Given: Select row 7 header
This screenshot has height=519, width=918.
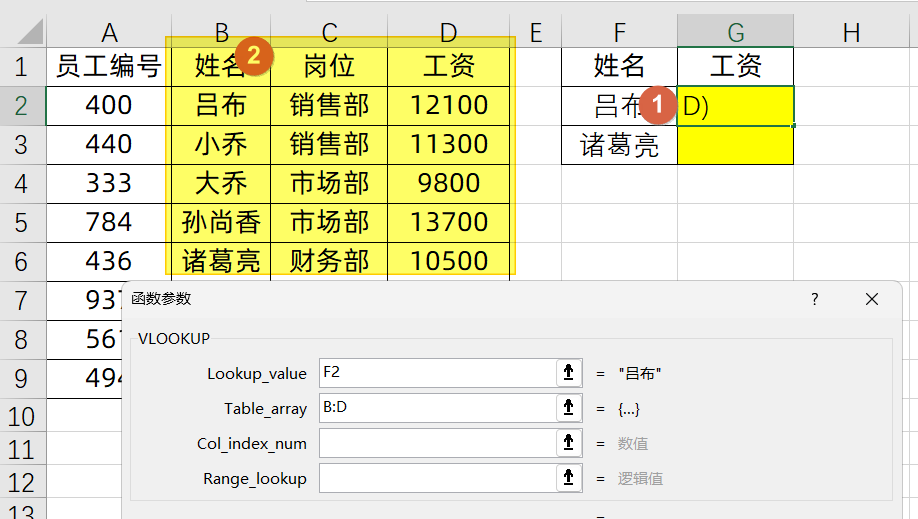Looking at the screenshot, I should [x=22, y=301].
